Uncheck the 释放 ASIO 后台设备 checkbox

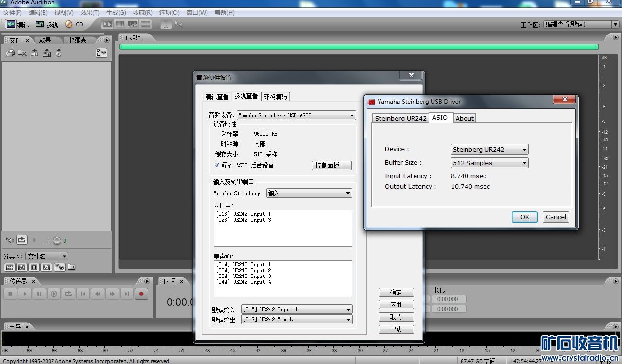coord(217,165)
